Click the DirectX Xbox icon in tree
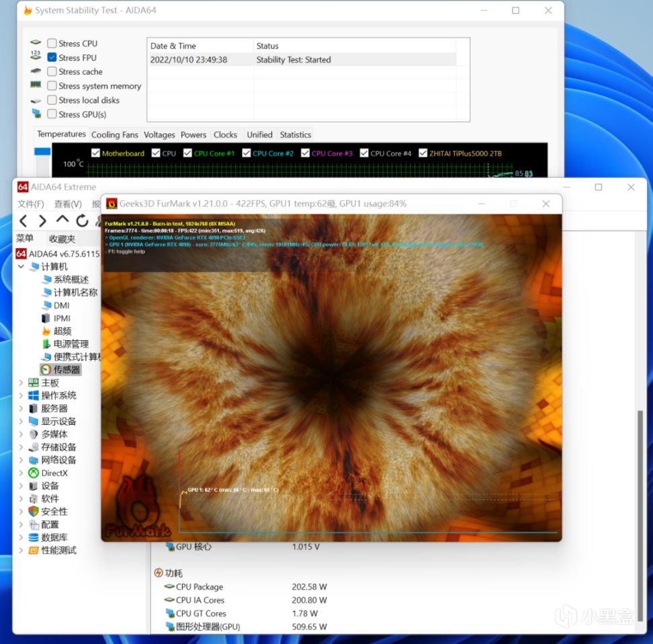The width and height of the screenshot is (653, 644). (x=34, y=473)
